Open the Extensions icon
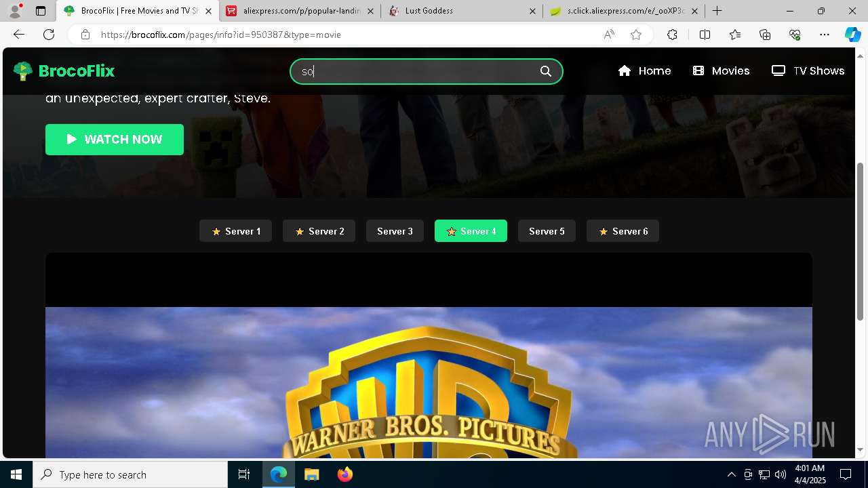Screen dimensions: 868x488 (x=672, y=35)
